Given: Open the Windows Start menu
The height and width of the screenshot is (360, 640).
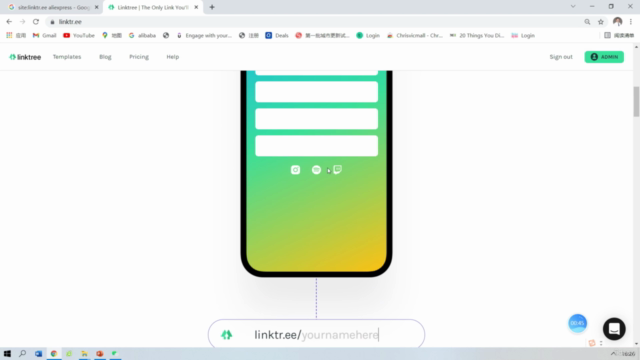Looking at the screenshot, I should 7,353.
